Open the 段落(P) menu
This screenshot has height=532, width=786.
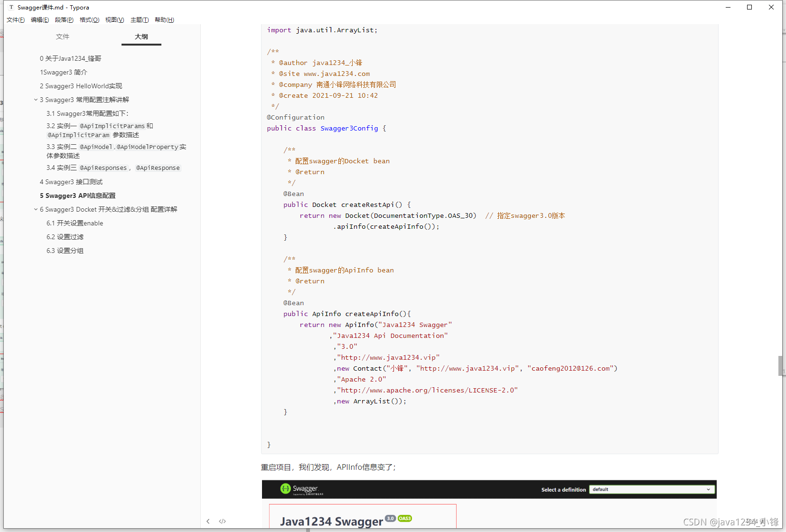64,20
